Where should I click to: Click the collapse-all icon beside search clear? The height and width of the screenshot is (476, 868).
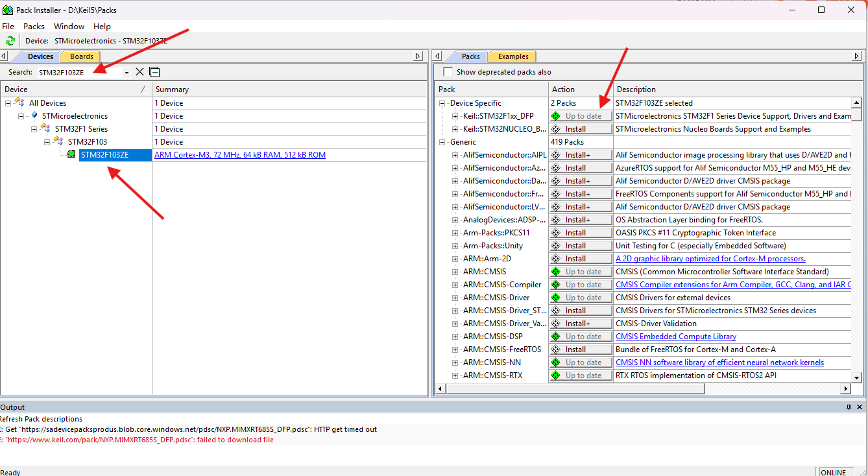(154, 72)
